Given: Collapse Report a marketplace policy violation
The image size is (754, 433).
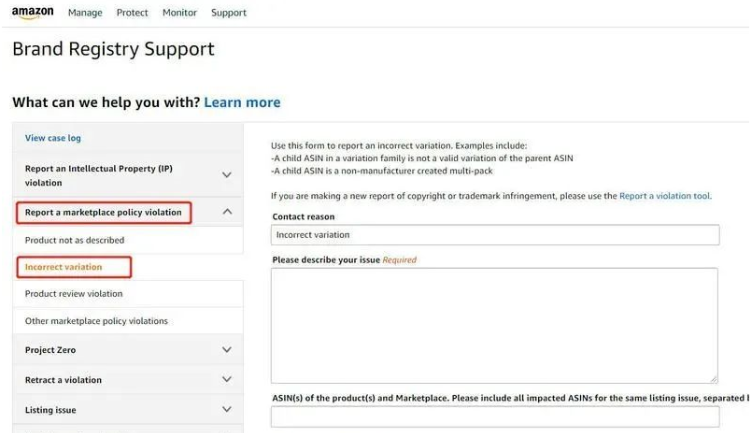Looking at the screenshot, I should [226, 212].
